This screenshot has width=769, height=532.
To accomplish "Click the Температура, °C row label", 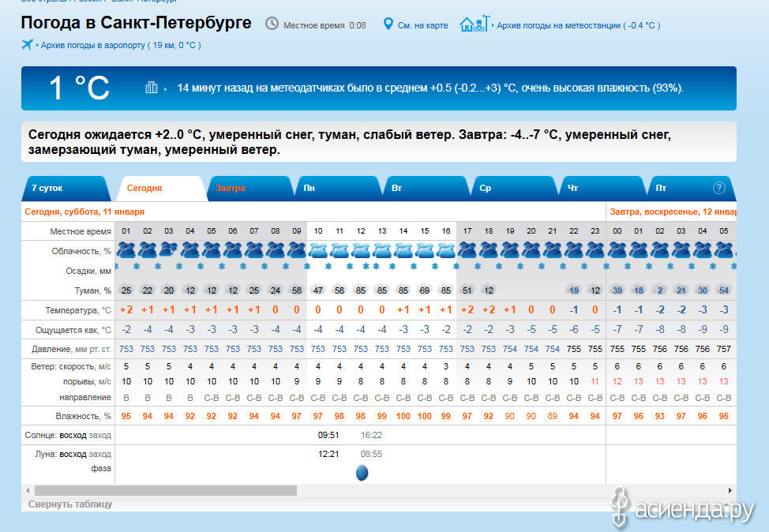I will 78,310.
